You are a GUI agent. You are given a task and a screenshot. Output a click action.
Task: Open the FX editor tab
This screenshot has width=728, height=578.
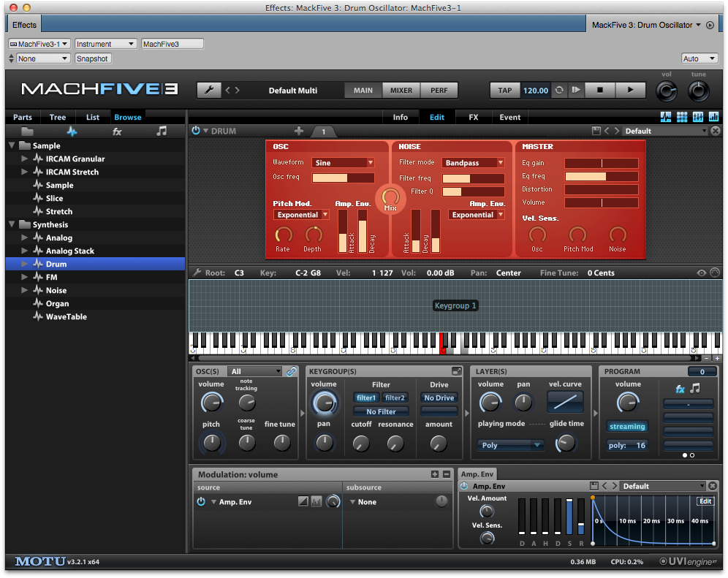[x=473, y=117]
